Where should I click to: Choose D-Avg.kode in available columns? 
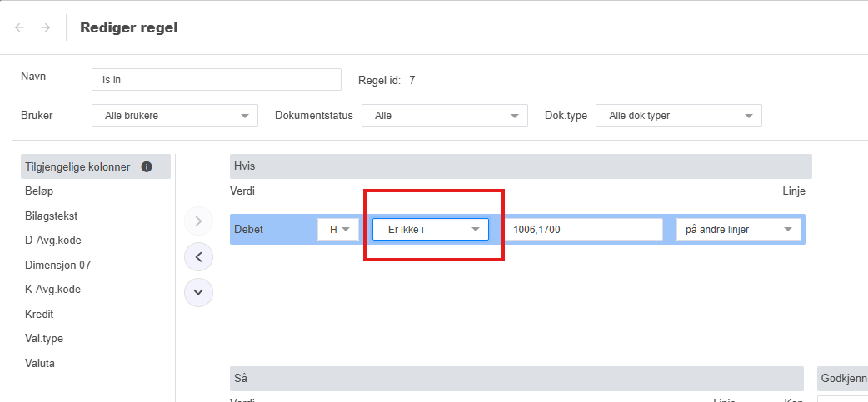(53, 241)
